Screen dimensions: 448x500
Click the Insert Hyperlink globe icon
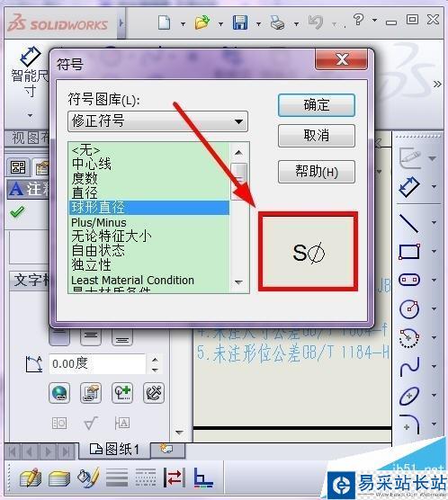(x=59, y=393)
